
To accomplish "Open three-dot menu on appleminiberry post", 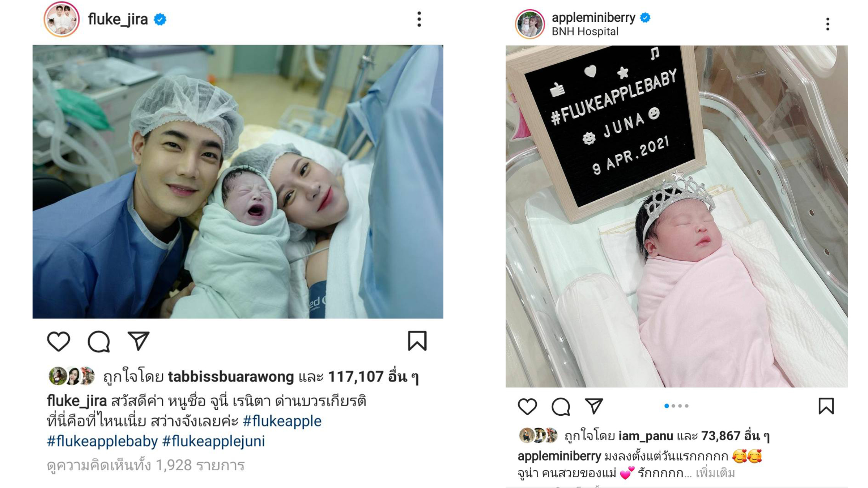I will [x=827, y=24].
